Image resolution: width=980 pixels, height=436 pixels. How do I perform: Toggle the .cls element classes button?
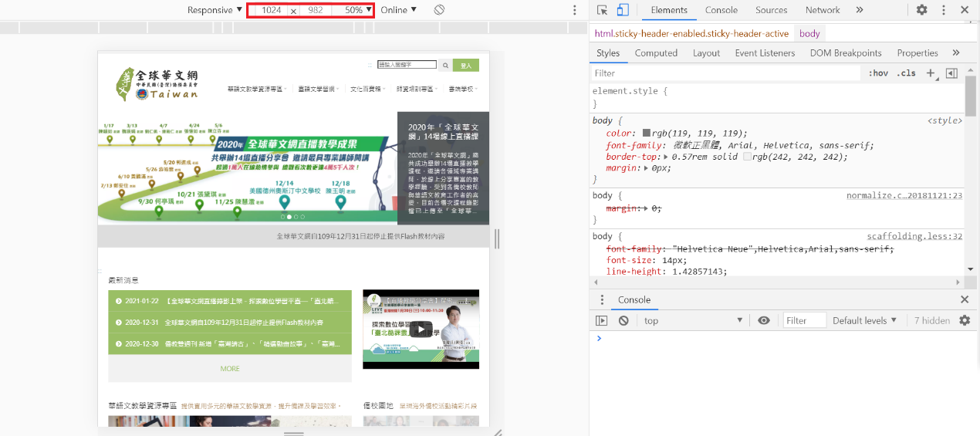point(907,73)
